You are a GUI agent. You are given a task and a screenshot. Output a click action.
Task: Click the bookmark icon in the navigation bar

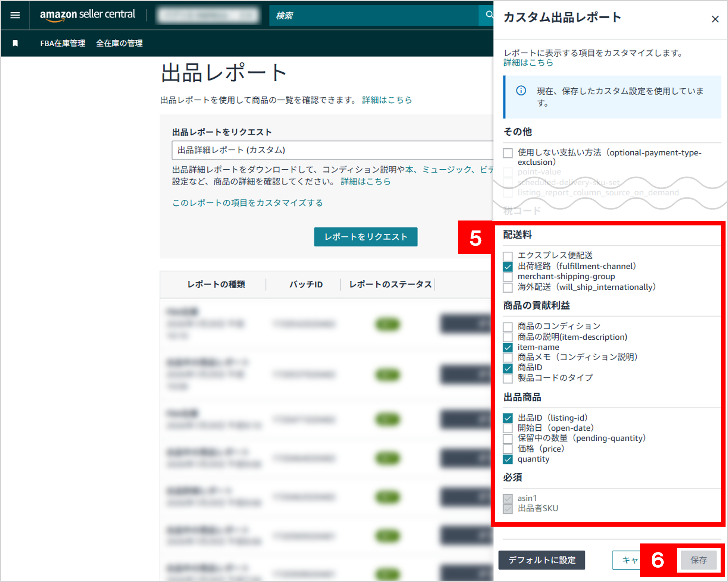(15, 43)
